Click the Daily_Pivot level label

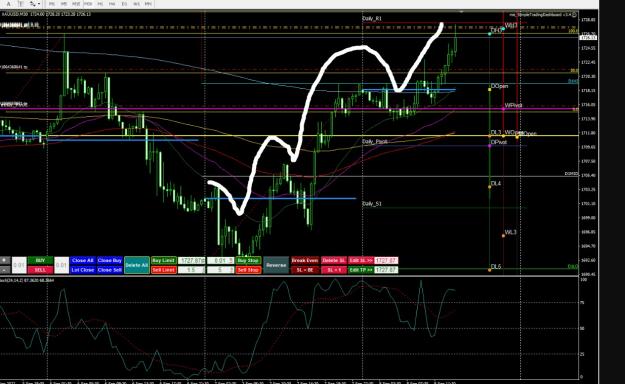(x=375, y=142)
